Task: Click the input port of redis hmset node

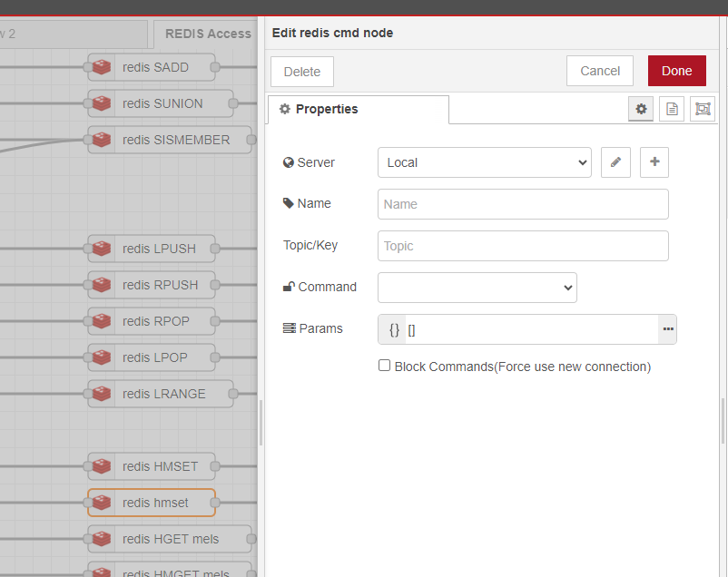Action: click(x=88, y=503)
